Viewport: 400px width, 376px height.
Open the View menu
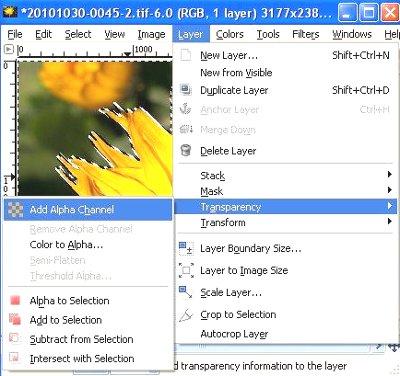point(114,34)
